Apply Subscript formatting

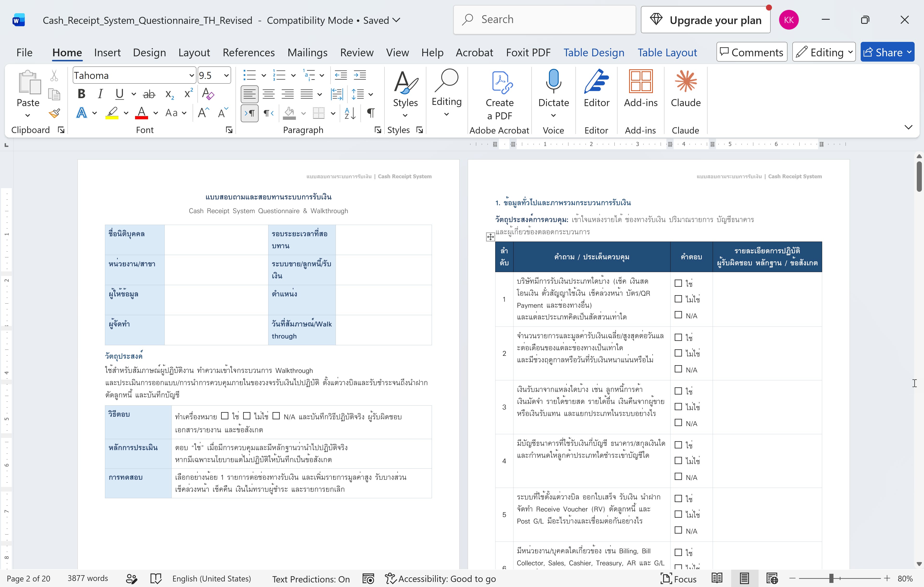click(x=169, y=94)
